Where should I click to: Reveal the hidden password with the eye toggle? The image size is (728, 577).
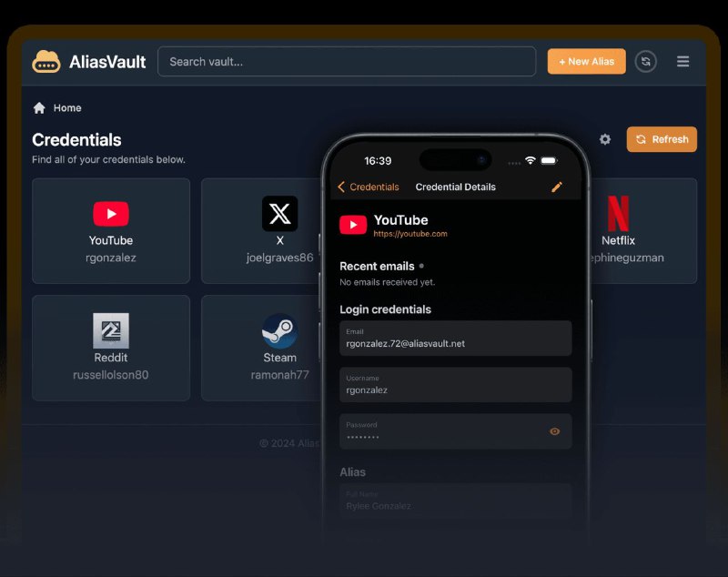coord(554,431)
